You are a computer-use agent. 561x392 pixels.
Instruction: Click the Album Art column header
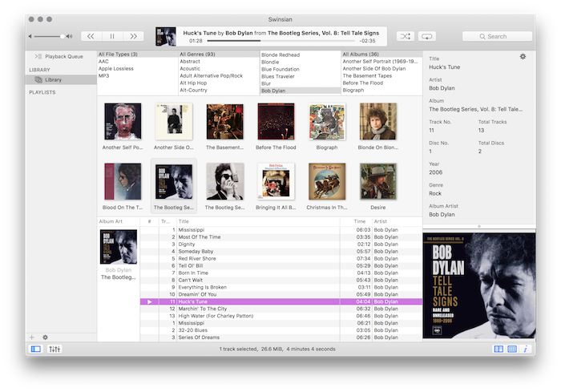(x=118, y=221)
